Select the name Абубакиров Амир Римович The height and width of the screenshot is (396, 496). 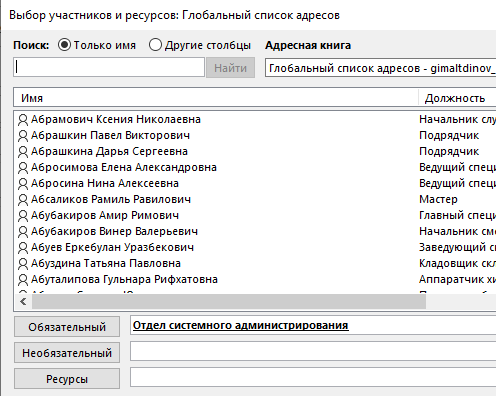coord(105,215)
